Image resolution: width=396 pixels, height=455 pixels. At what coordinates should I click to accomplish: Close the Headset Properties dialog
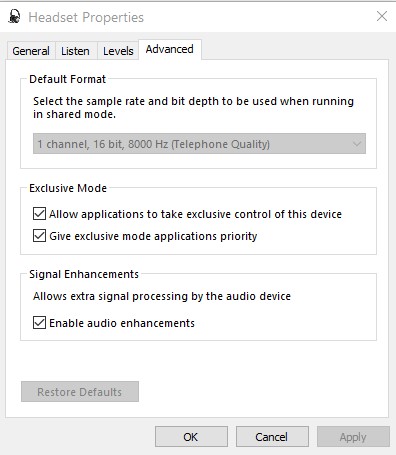pos(382,16)
